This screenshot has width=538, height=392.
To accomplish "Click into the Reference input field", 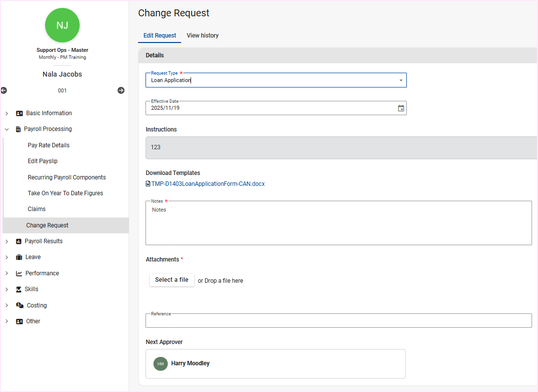I will (339, 321).
